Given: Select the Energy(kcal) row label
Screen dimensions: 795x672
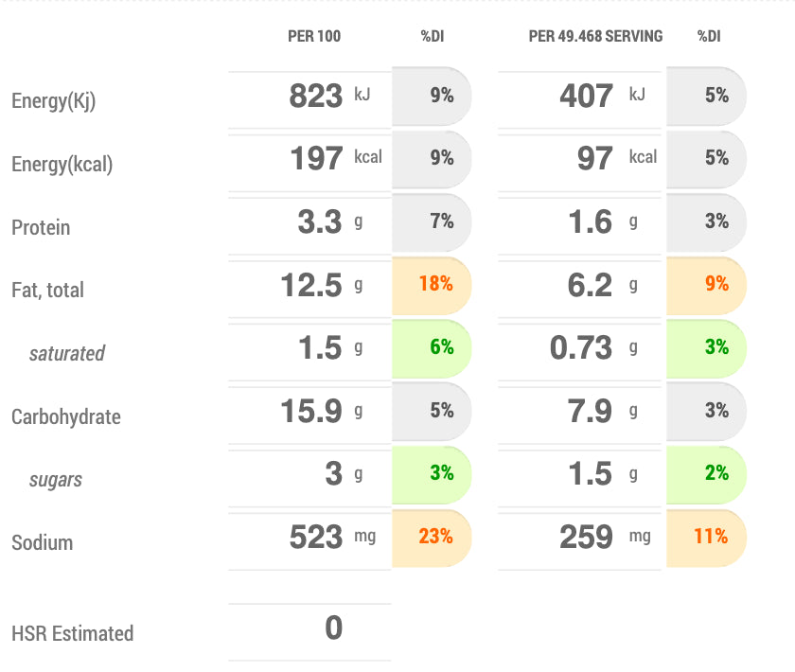Looking at the screenshot, I should (x=62, y=165).
